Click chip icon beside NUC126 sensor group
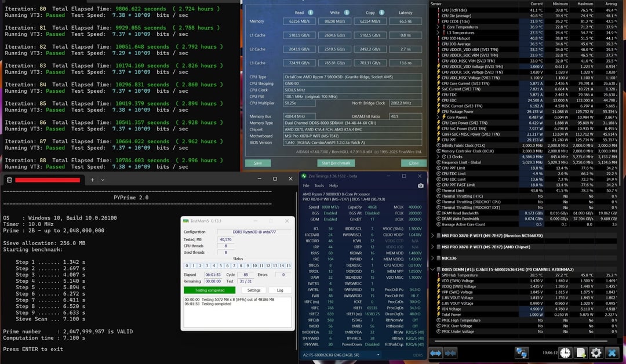The width and height of the screenshot is (626, 364). click(x=438, y=259)
